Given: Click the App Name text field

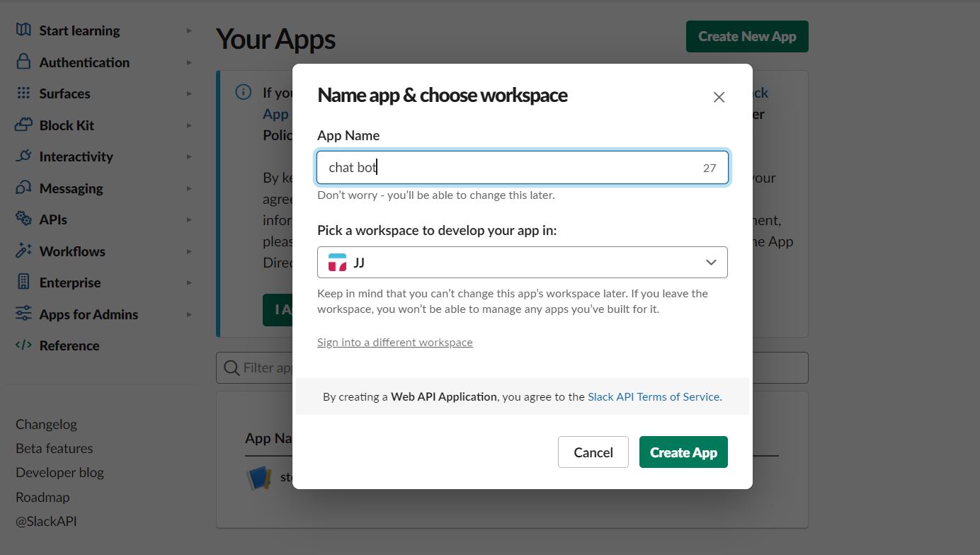Looking at the screenshot, I should pos(523,168).
